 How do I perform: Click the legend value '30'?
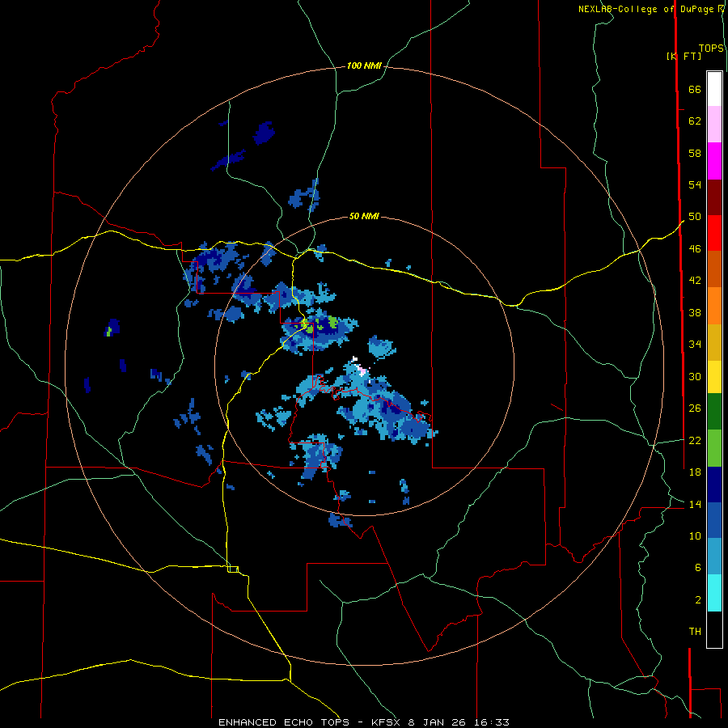click(695, 376)
